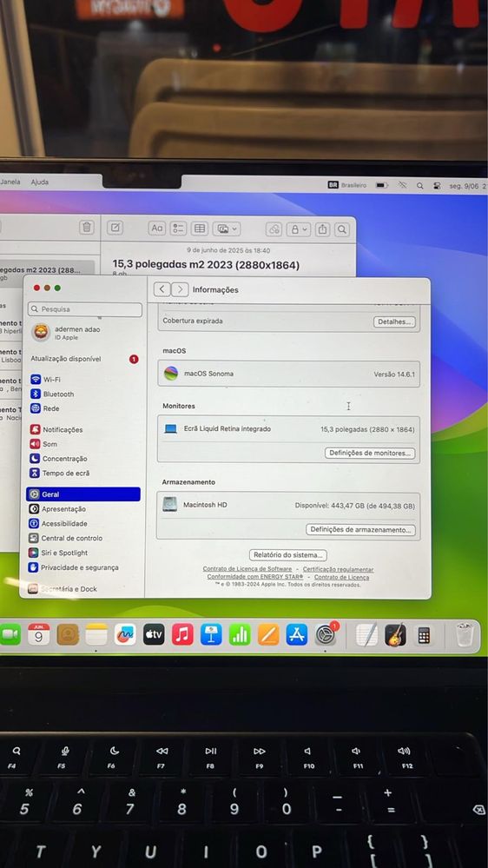This screenshot has height=868, width=488.
Task: Click collaborate link icon in Notes
Action: [x=274, y=229]
